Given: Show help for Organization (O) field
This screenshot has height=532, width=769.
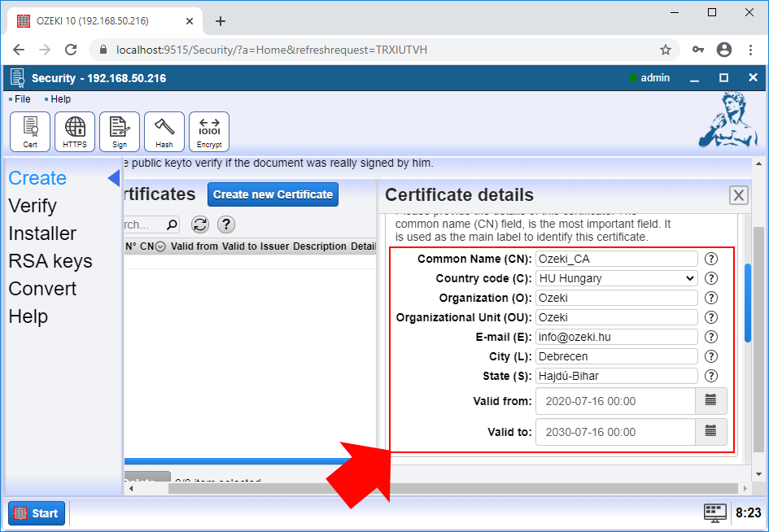Looking at the screenshot, I should tap(710, 298).
